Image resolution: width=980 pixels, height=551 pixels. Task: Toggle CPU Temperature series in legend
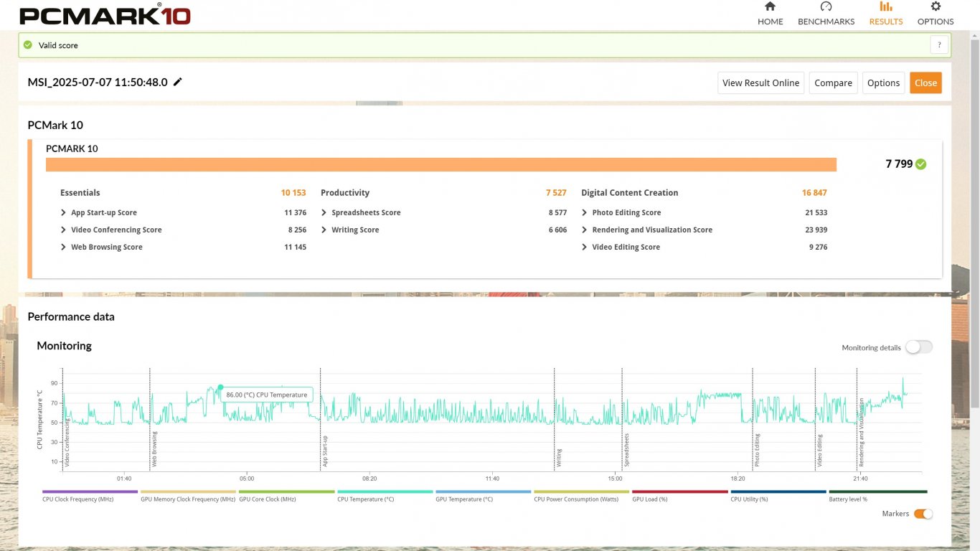tap(385, 496)
